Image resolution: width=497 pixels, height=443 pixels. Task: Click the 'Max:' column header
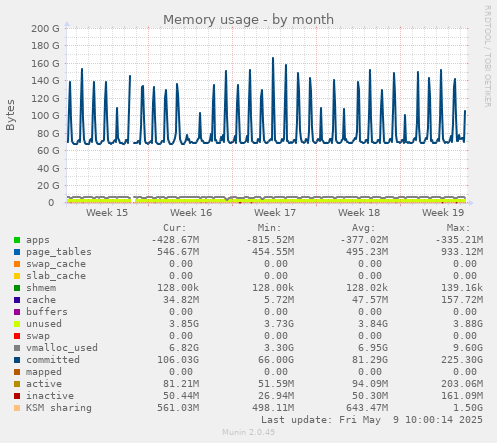pos(458,228)
